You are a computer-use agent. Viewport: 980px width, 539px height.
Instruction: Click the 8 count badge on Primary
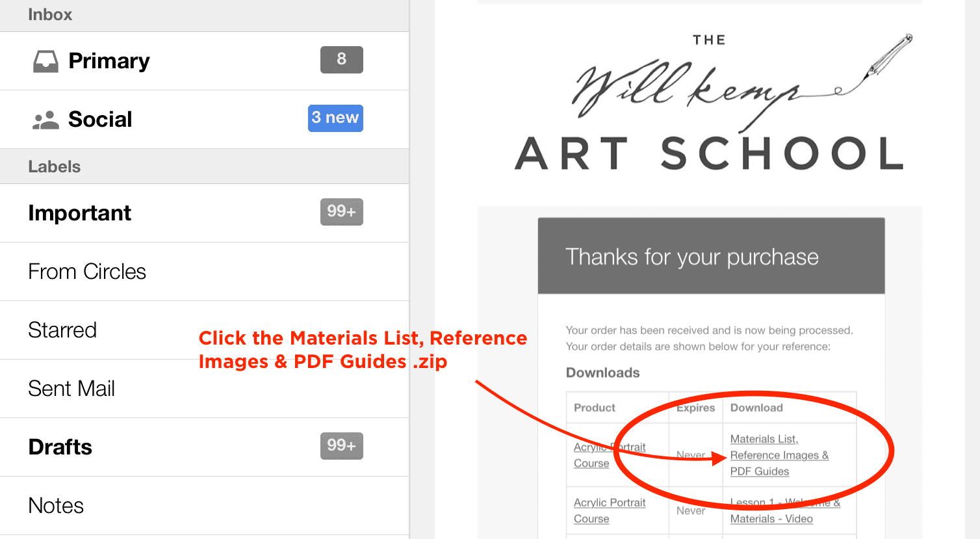point(341,59)
